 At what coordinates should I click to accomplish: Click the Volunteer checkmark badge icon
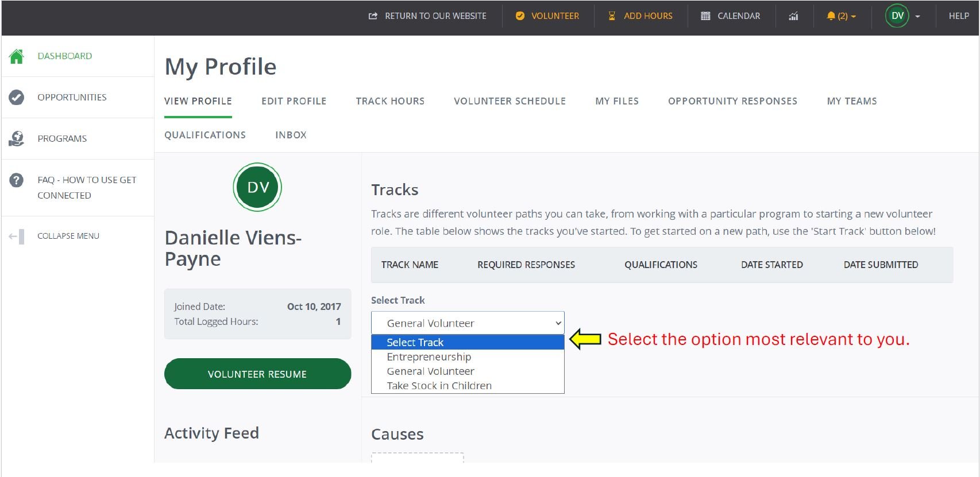(520, 16)
